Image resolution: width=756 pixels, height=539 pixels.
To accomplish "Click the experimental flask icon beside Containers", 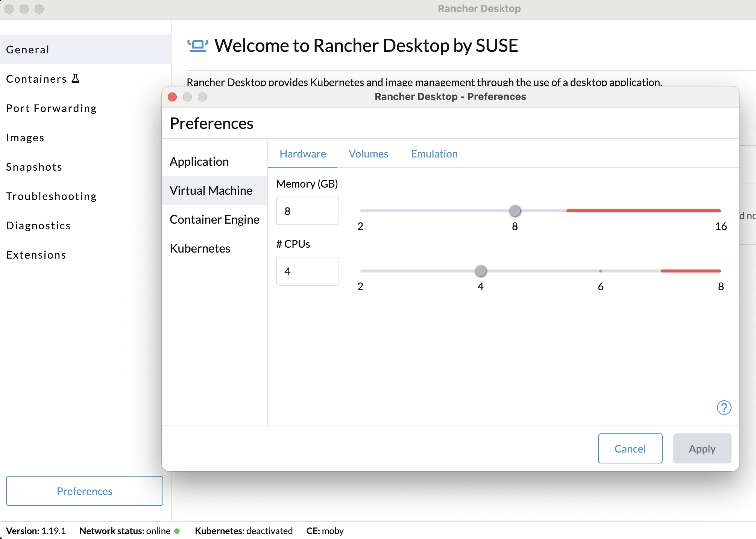I will 76,79.
